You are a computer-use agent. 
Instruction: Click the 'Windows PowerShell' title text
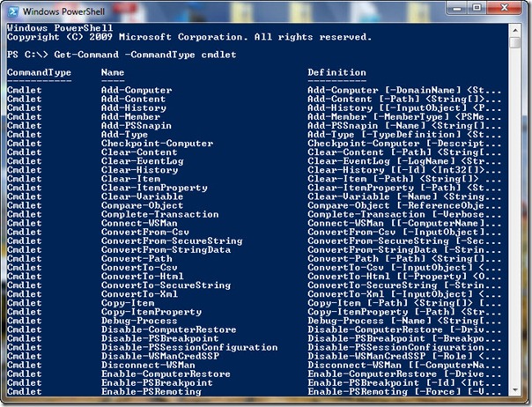63,11
